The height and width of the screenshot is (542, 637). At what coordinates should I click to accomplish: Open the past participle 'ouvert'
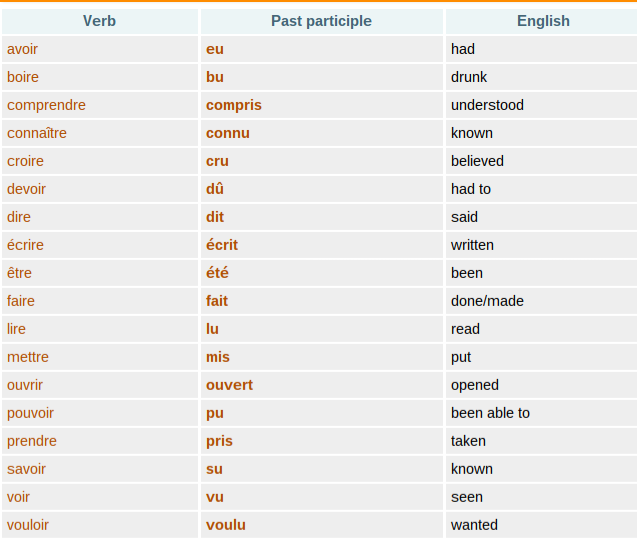[229, 385]
